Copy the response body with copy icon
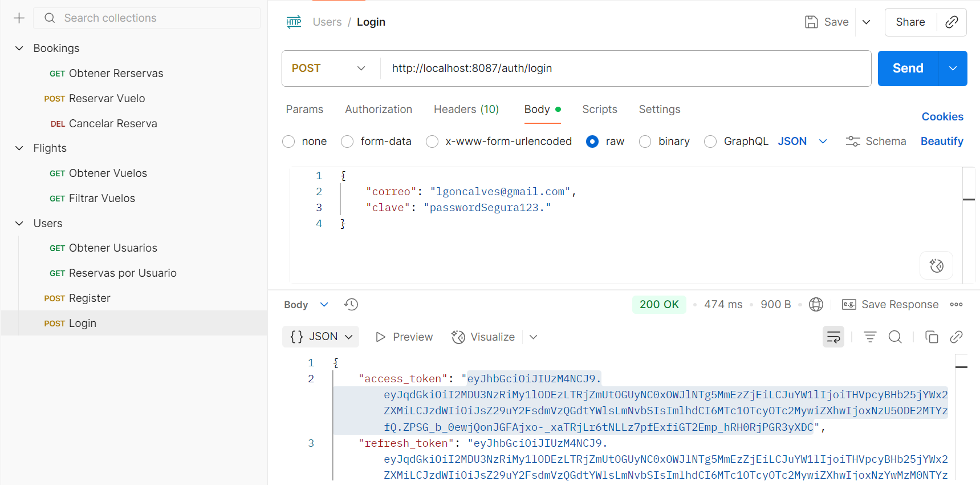Viewport: 980px width, 485px height. (x=932, y=337)
